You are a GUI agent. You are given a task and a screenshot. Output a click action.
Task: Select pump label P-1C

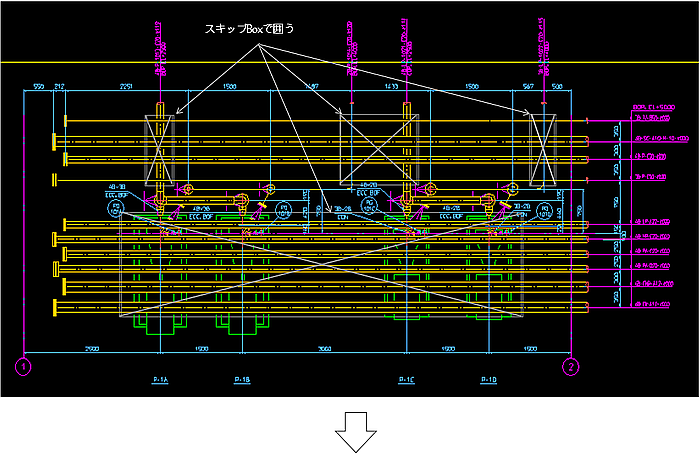pos(406,381)
